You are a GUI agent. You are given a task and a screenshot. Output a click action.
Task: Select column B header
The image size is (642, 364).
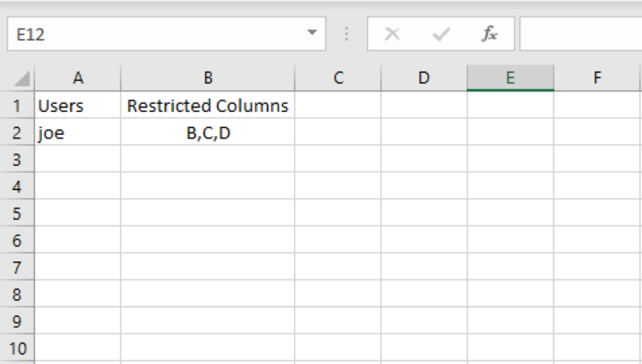pyautogui.click(x=208, y=78)
